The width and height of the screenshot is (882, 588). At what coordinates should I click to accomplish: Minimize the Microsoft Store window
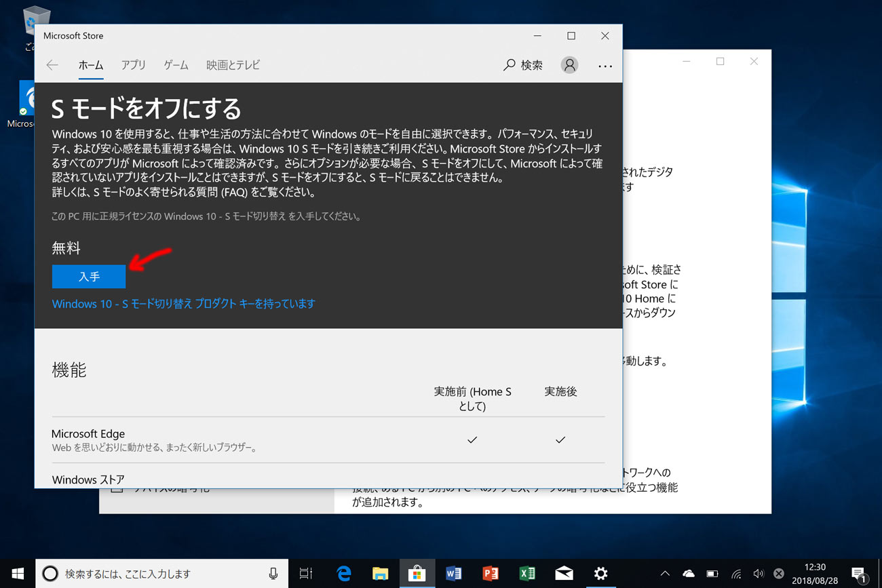538,36
